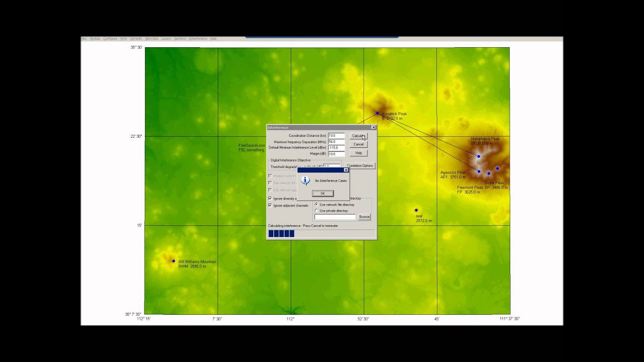Click the info icon in message box
Image resolution: width=644 pixels, height=362 pixels.
(x=305, y=180)
